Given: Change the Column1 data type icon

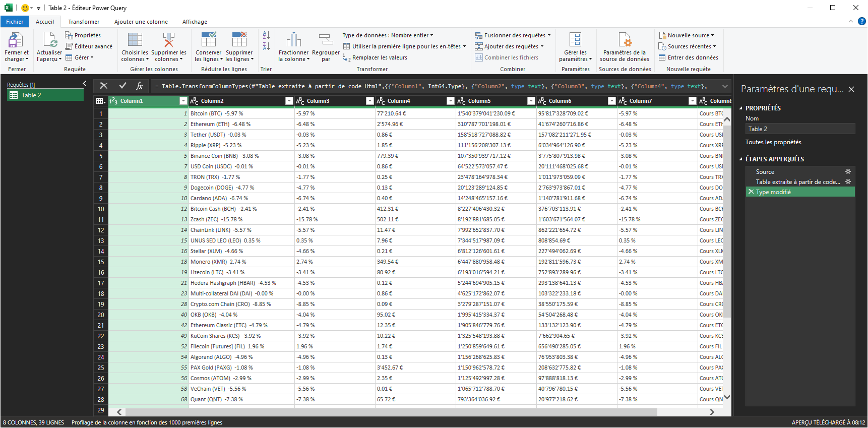Looking at the screenshot, I should click(113, 101).
